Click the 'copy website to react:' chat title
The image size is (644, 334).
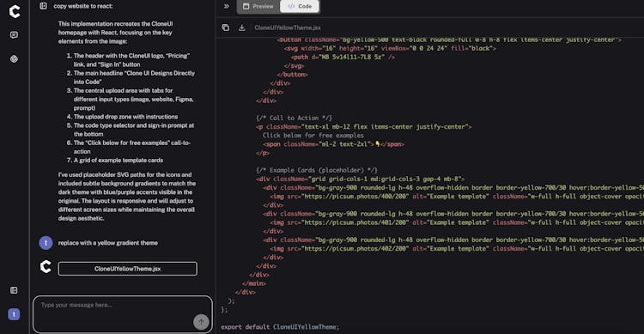83,6
